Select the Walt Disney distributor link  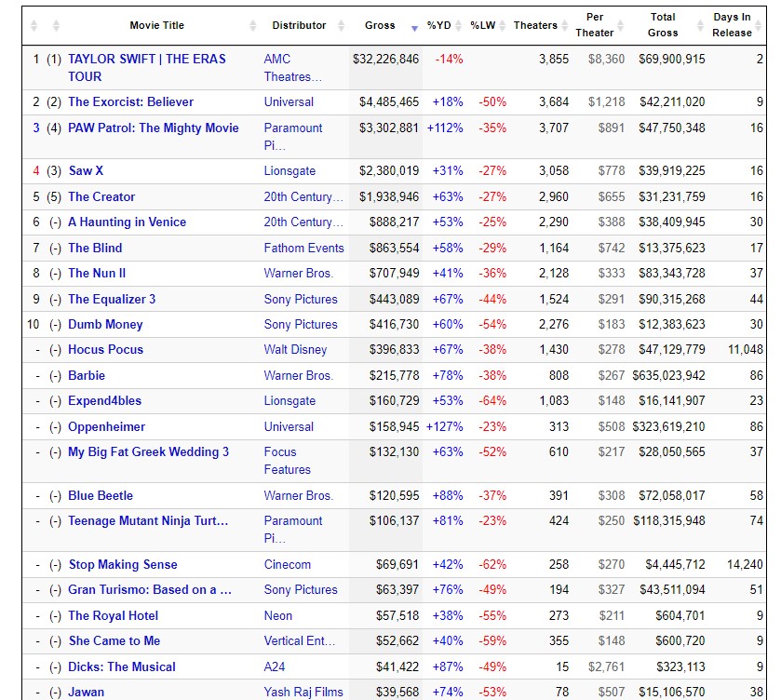tap(295, 349)
